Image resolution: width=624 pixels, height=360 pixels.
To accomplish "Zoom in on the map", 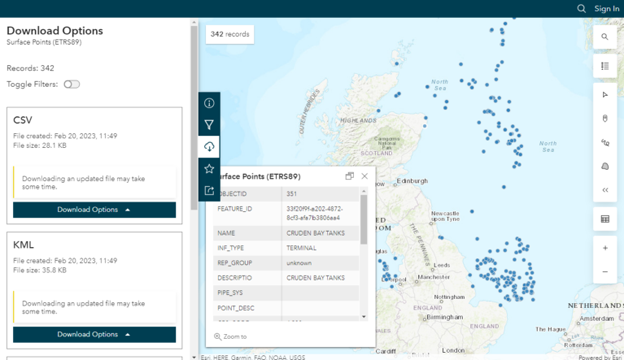I will (x=604, y=248).
